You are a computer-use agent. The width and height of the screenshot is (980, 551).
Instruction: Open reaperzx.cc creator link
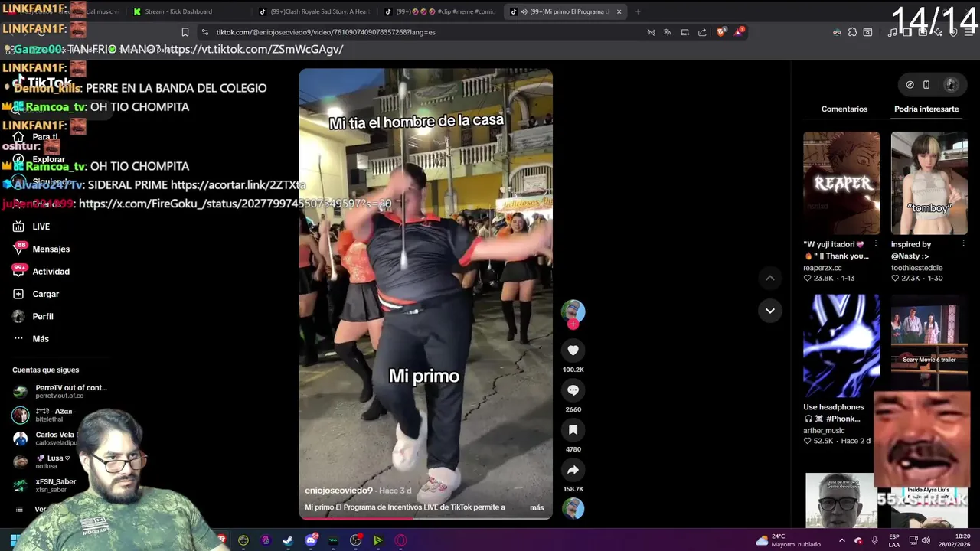(x=822, y=268)
